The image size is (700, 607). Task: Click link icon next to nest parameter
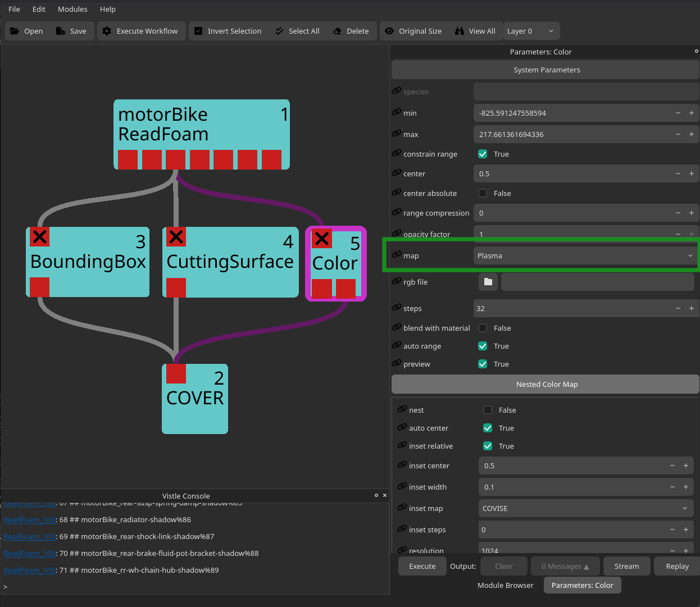pos(402,409)
